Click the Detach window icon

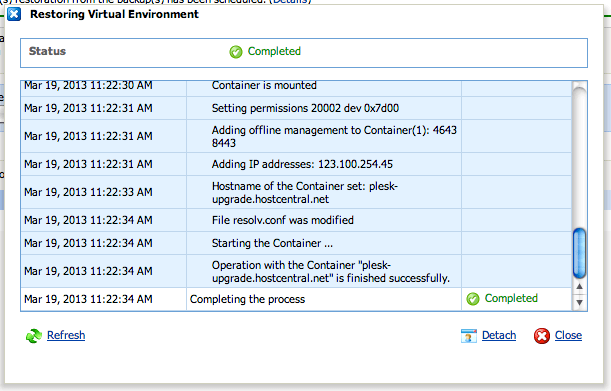[468, 336]
